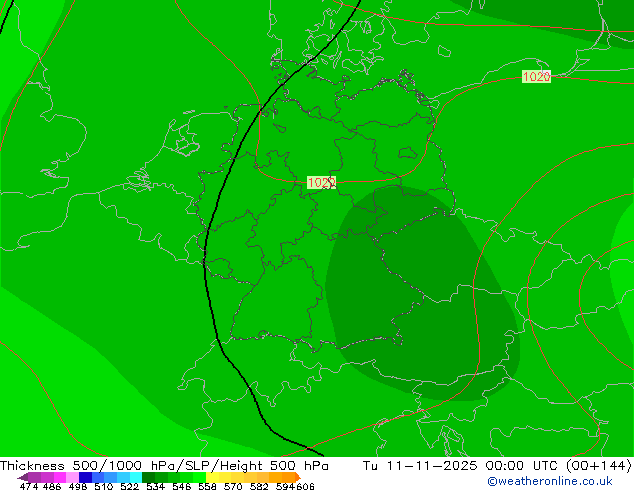Click legend value 510
Viewport: 634px width, 490px height.
104,486
